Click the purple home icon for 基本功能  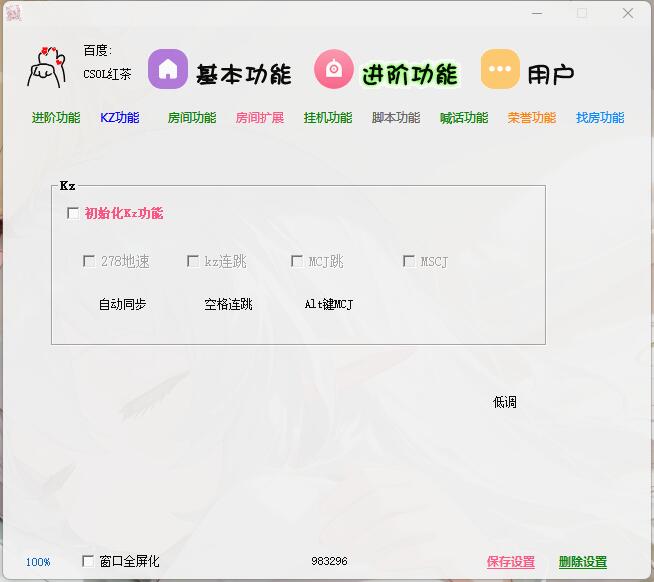[x=168, y=70]
